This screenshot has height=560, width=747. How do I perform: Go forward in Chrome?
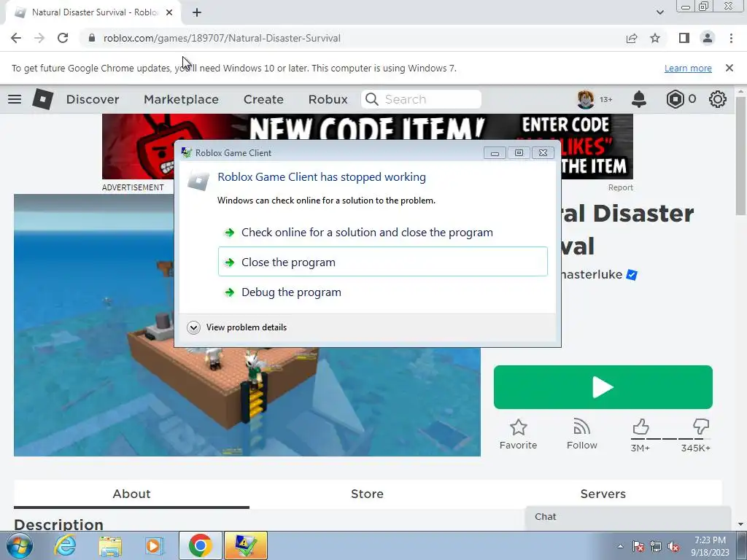point(39,38)
